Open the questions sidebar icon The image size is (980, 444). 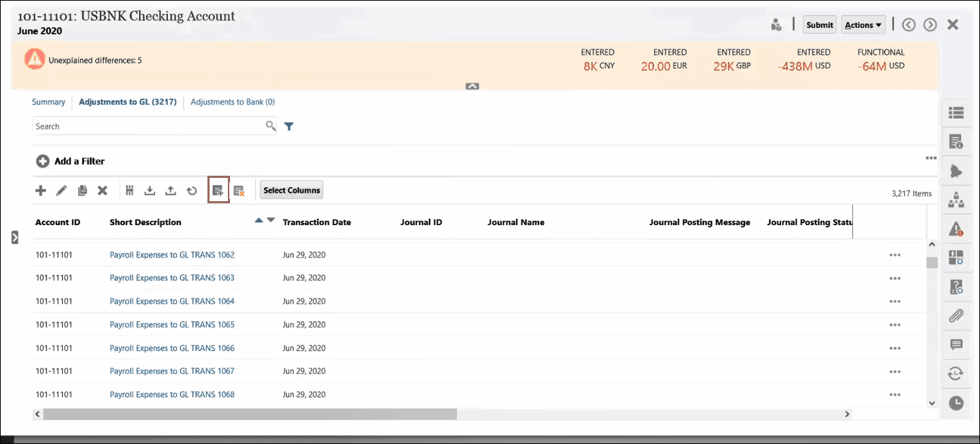[956, 287]
